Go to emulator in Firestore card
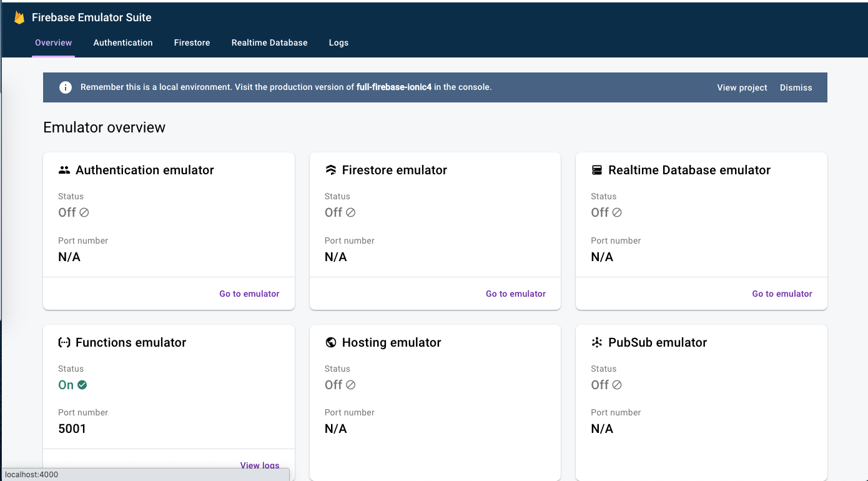The height and width of the screenshot is (481, 868). tap(516, 294)
